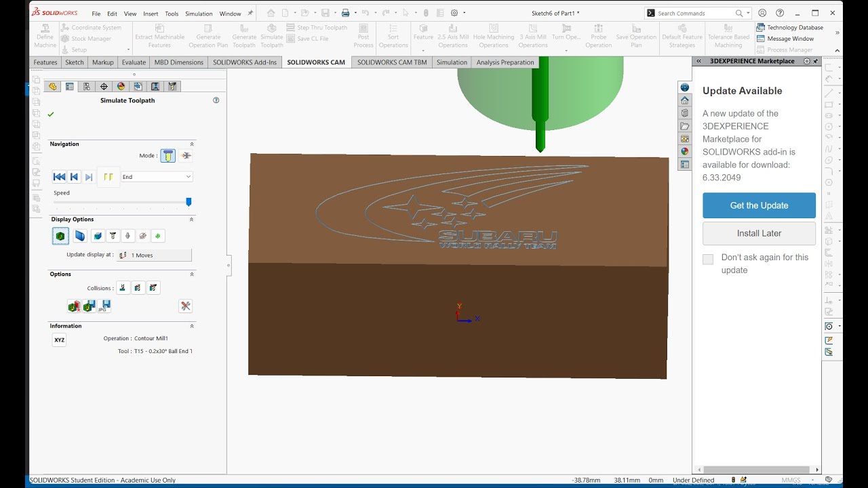Click the red-X stock compare icon
868x488 pixels.
click(x=74, y=306)
